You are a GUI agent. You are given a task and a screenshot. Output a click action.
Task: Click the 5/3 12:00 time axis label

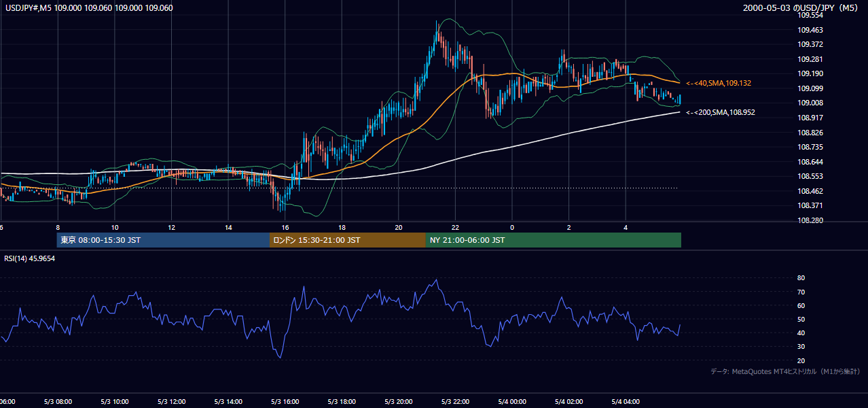pos(171,402)
